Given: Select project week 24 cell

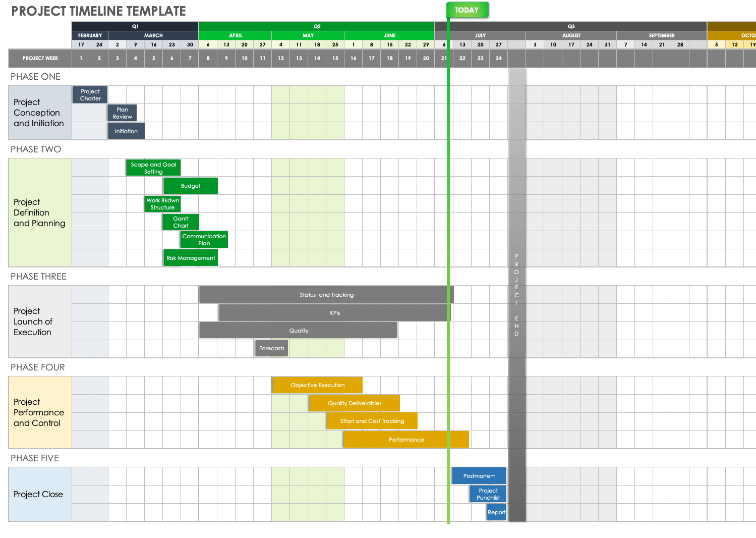Looking at the screenshot, I should click(499, 59).
